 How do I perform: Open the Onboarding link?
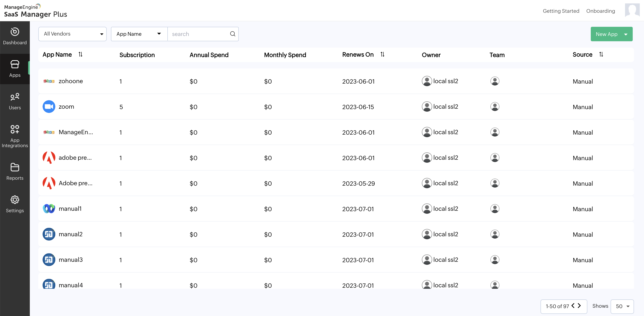pyautogui.click(x=600, y=11)
